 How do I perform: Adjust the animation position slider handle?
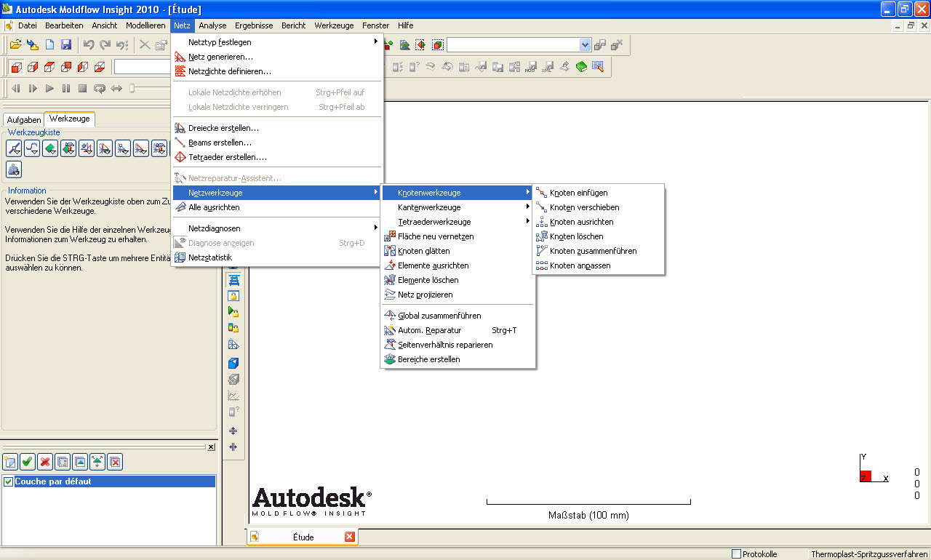(x=132, y=88)
